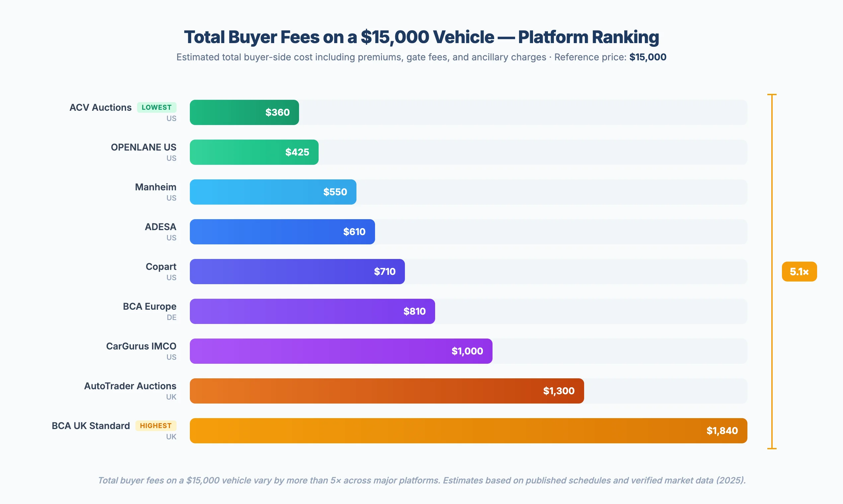Click the Manheim label text
Image resolution: width=843 pixels, height=504 pixels.
155,187
